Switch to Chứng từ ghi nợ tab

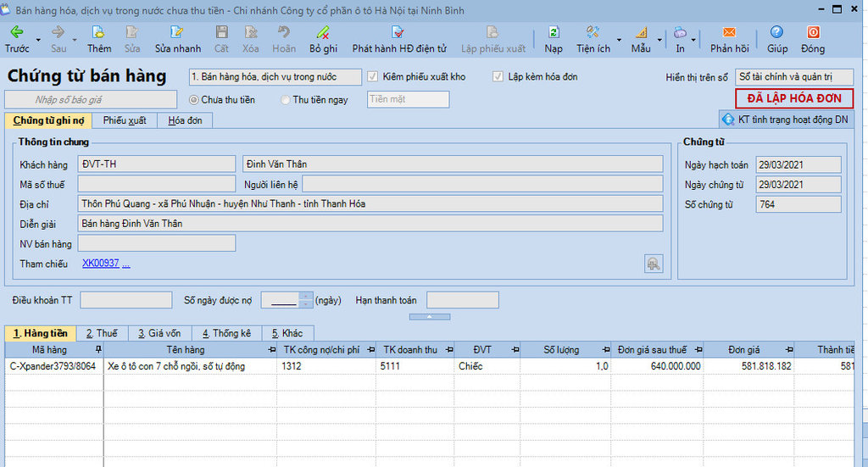click(48, 120)
